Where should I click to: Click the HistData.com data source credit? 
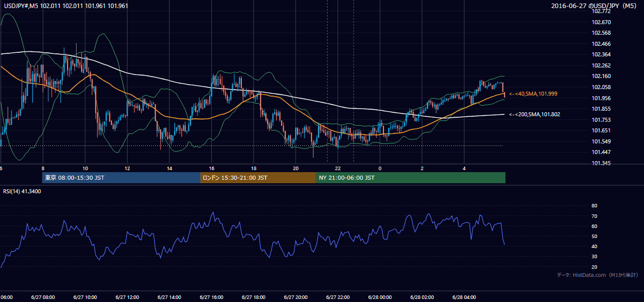(598, 275)
